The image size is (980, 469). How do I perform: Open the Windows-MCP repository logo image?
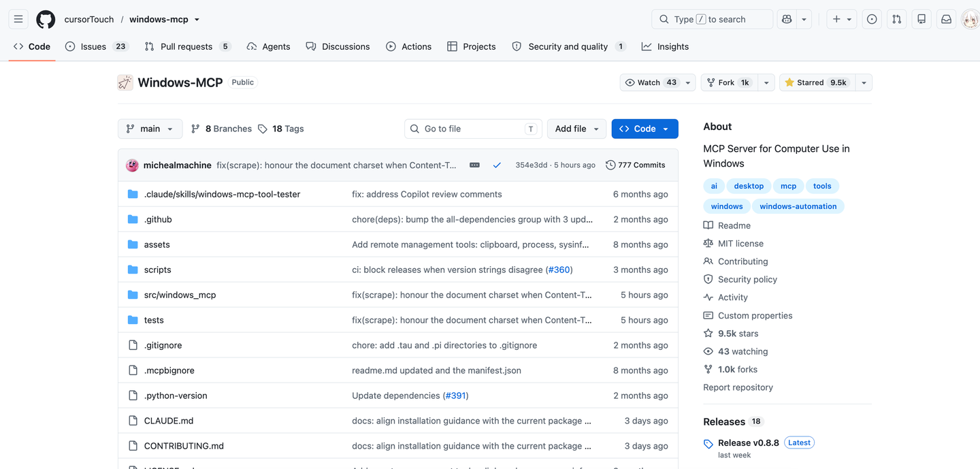(x=125, y=82)
